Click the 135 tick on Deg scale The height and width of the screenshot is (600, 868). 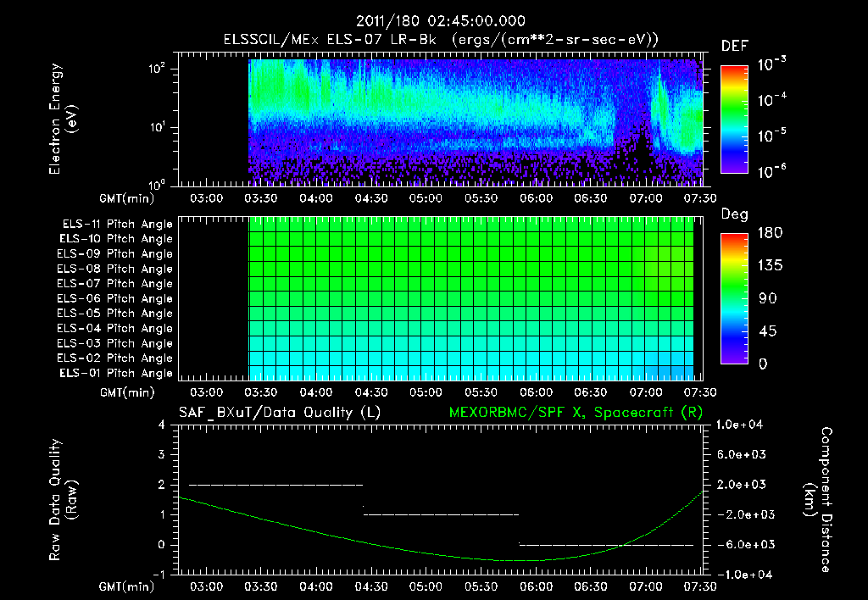[770, 266]
